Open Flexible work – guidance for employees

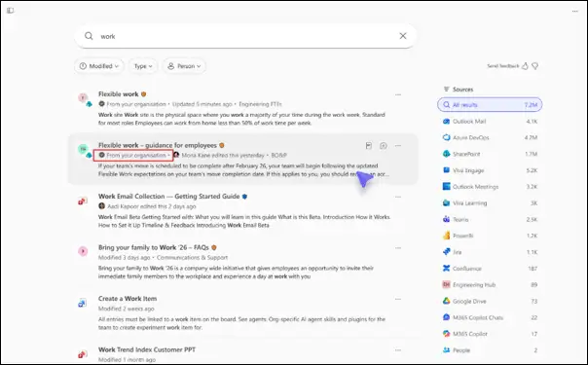pyautogui.click(x=158, y=145)
